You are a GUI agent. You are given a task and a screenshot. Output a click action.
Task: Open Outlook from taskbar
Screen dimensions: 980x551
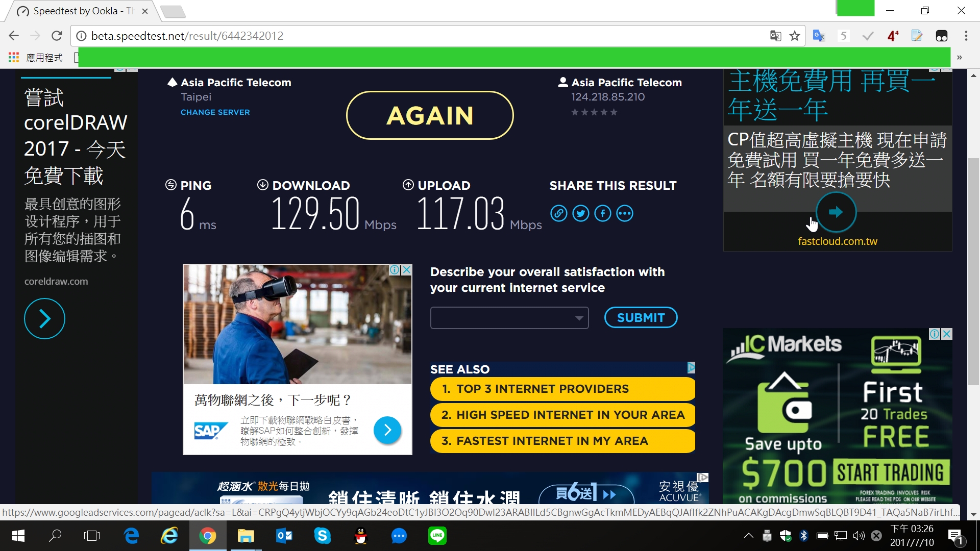pyautogui.click(x=284, y=536)
